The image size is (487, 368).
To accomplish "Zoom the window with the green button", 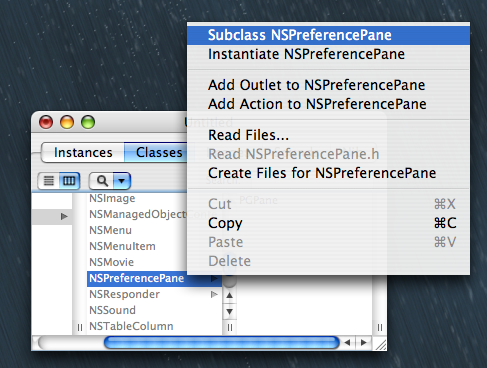I will 88,122.
